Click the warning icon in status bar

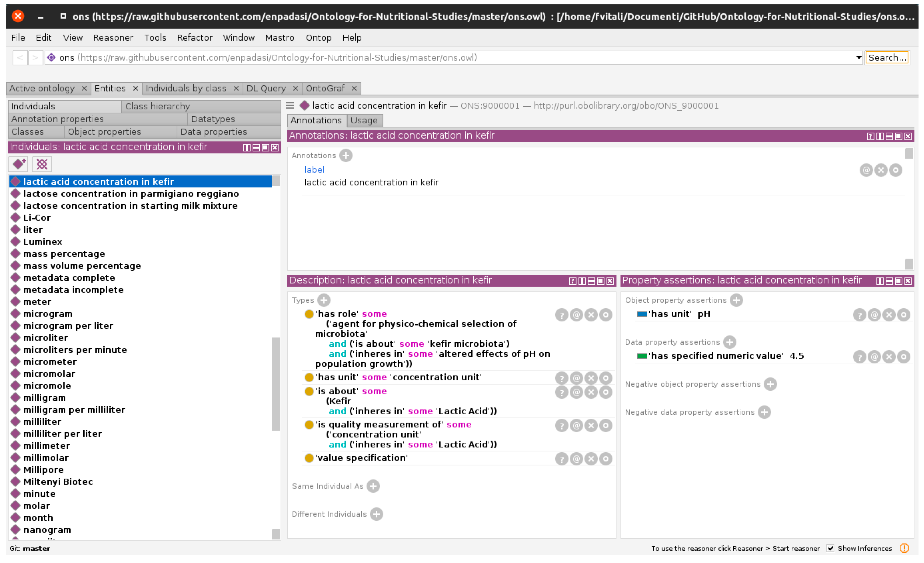tap(904, 548)
